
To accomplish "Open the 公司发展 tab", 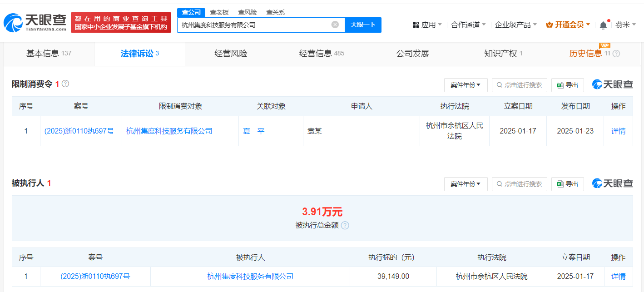I will tap(412, 54).
